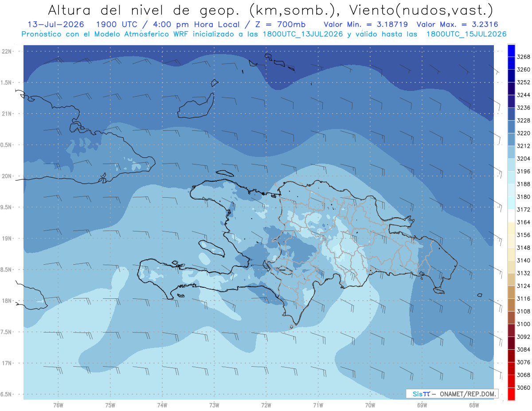Click the 13-Jul-2026 date text
This screenshot has width=532, height=411.
(x=53, y=25)
